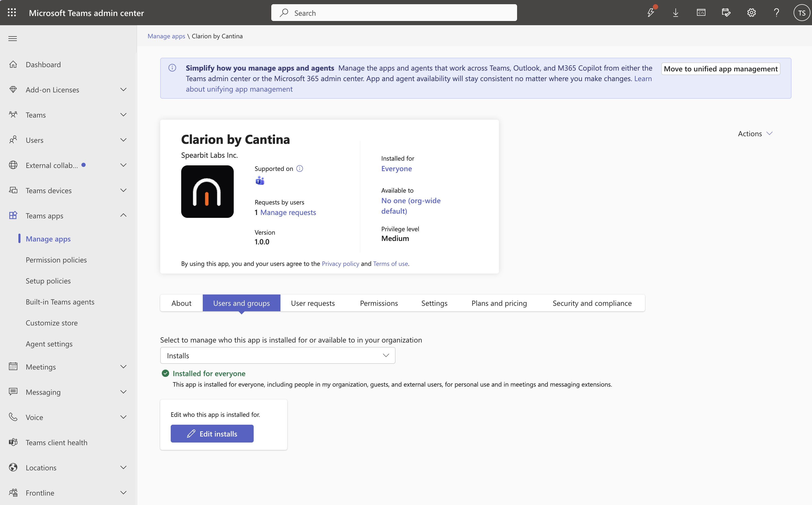Expand the Users section chevron
Image resolution: width=812 pixels, height=505 pixels.
tap(123, 140)
